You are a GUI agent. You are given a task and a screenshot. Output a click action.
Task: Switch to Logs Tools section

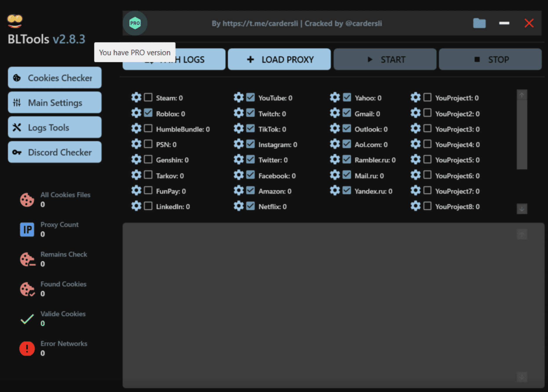pos(55,127)
